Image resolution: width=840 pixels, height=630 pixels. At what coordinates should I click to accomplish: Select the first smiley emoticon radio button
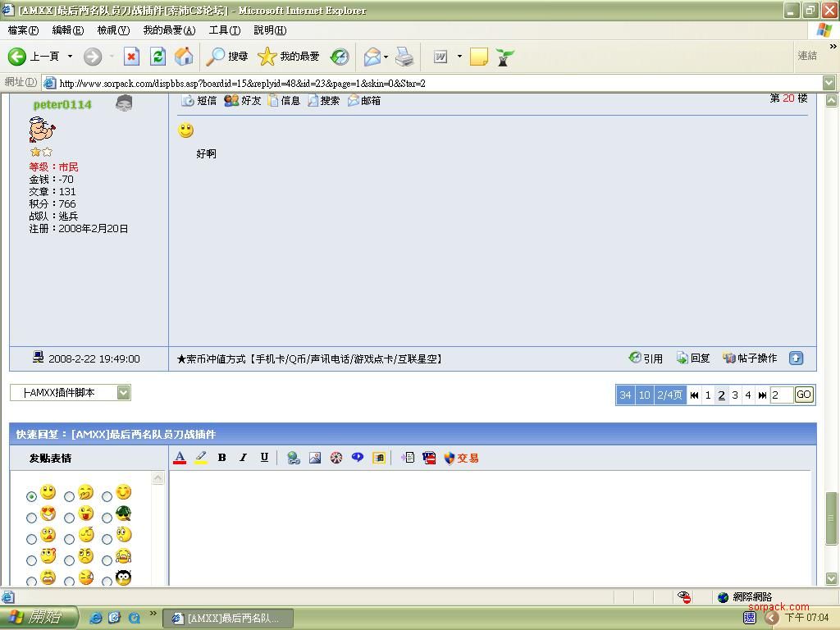(31, 496)
